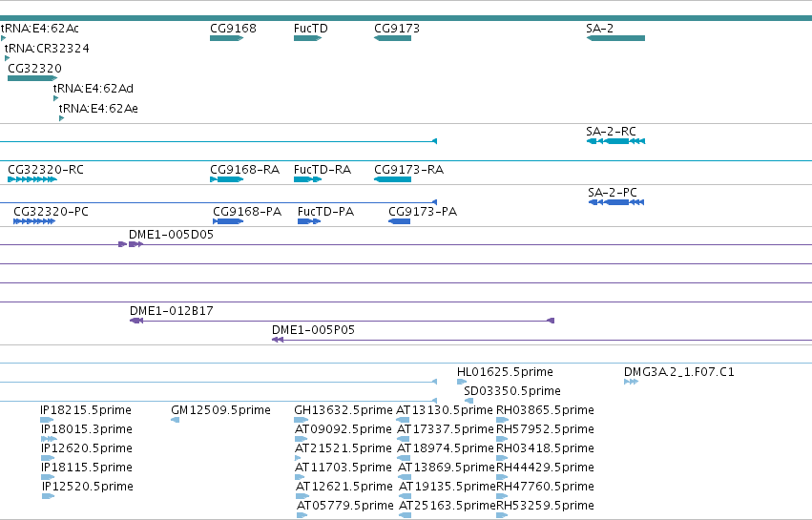Select the AT11703.5prime EST
This screenshot has height=520, width=812.
coord(302,477)
